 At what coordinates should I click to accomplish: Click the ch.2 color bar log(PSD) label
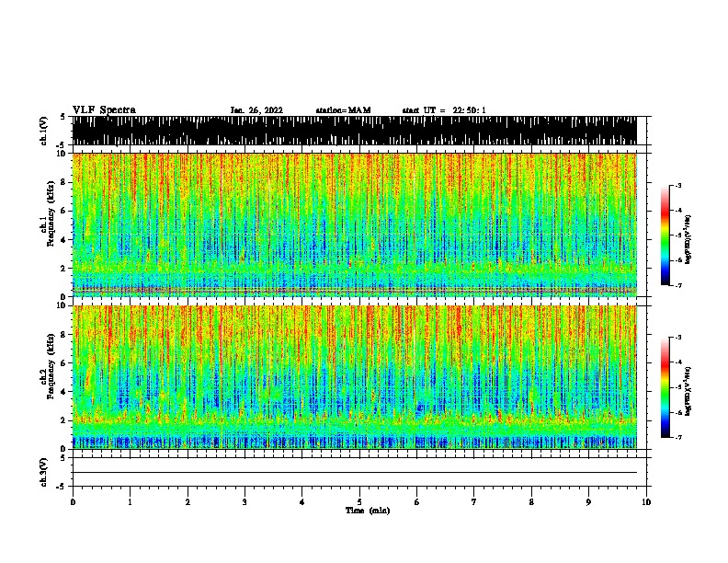[x=688, y=391]
